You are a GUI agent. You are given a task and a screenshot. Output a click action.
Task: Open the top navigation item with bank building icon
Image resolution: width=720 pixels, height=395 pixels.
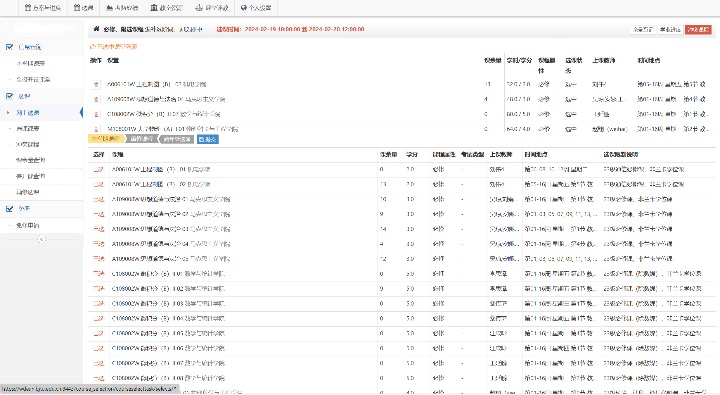click(166, 8)
